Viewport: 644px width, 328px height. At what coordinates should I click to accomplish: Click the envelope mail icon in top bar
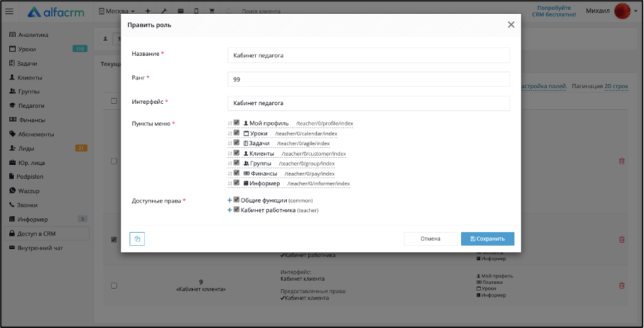pos(180,11)
